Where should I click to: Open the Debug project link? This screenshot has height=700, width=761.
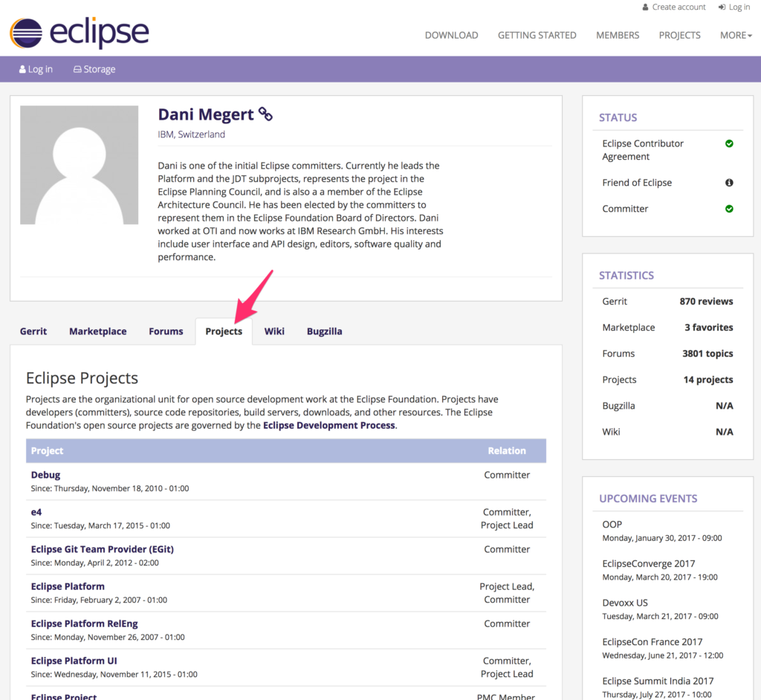point(45,476)
